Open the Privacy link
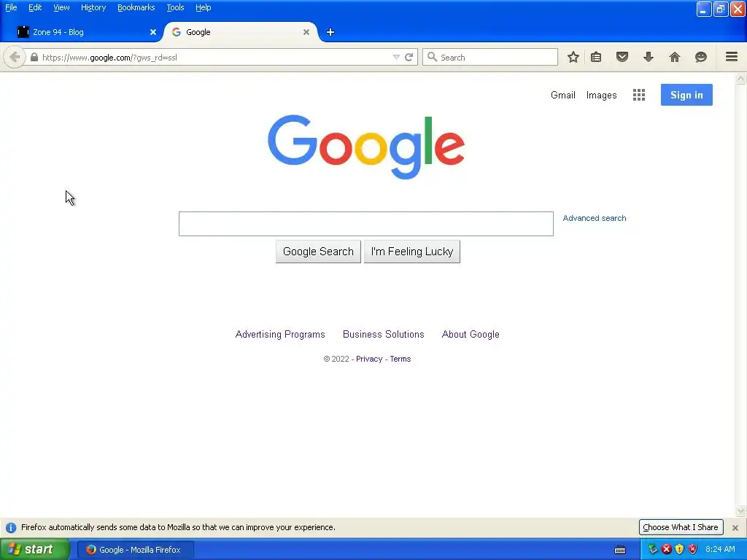The width and height of the screenshot is (747, 560). 369,359
